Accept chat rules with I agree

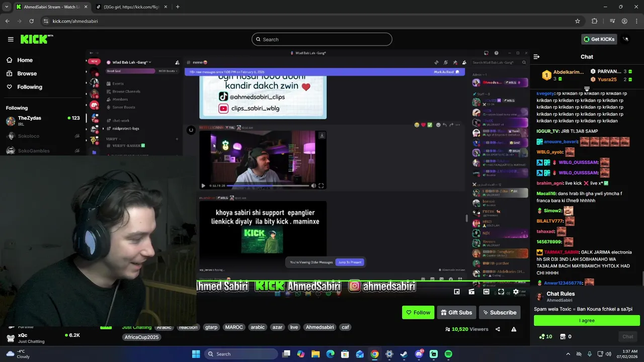[587, 320]
